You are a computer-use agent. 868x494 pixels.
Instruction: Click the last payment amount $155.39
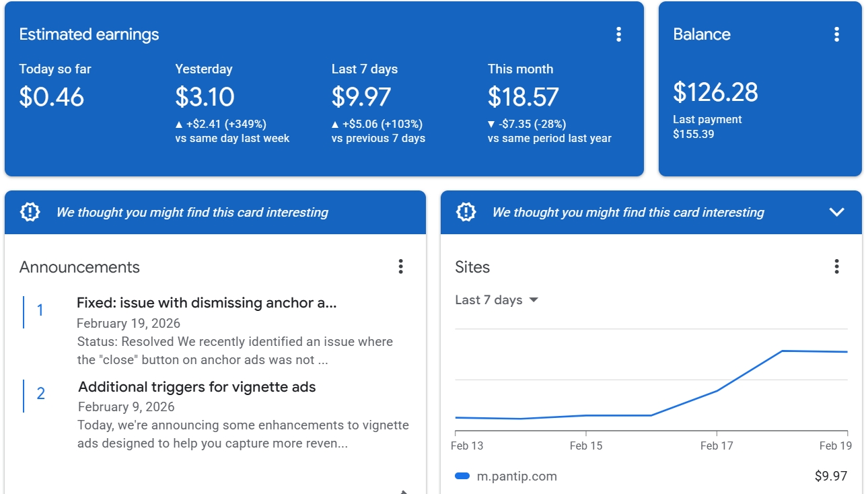[693, 134]
